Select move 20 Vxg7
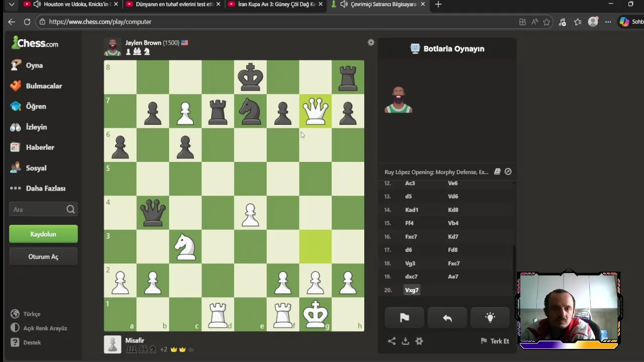This screenshot has width=644, height=362. (x=412, y=290)
